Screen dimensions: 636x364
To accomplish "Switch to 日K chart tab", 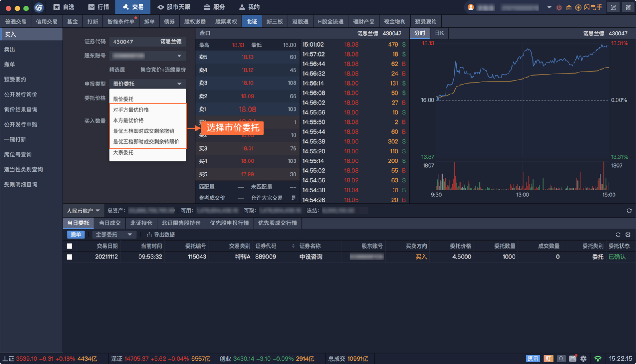I will [439, 33].
